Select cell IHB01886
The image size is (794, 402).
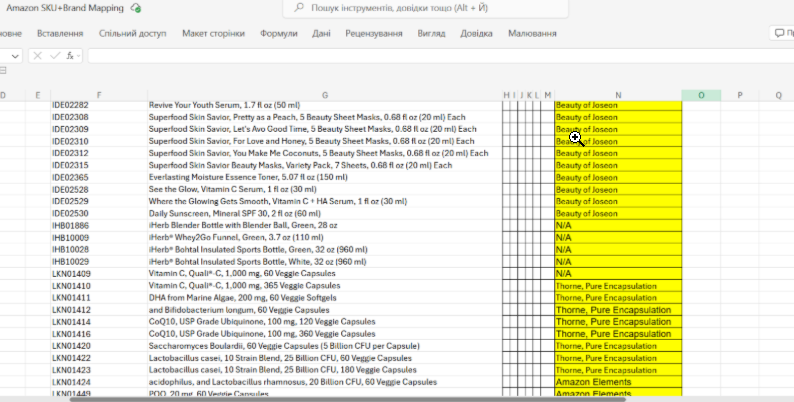(99, 225)
